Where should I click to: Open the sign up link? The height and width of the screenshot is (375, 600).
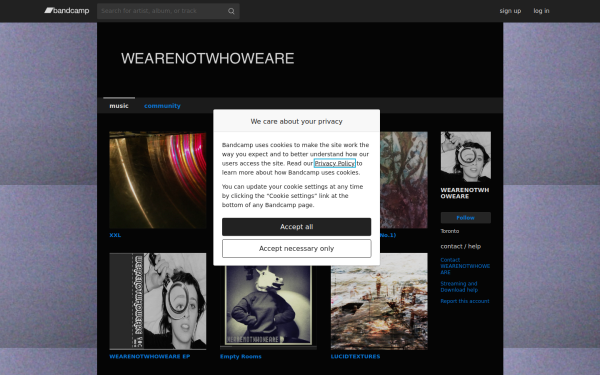[x=510, y=11]
